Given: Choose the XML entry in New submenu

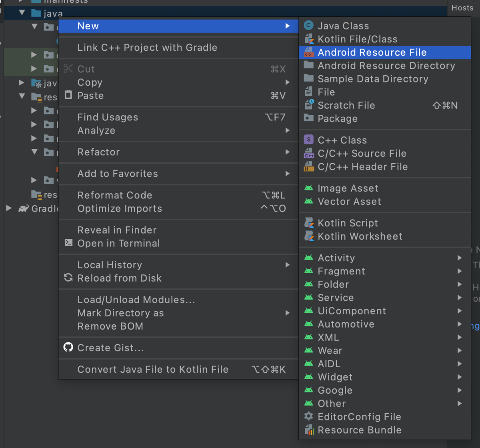Looking at the screenshot, I should pos(385,337).
